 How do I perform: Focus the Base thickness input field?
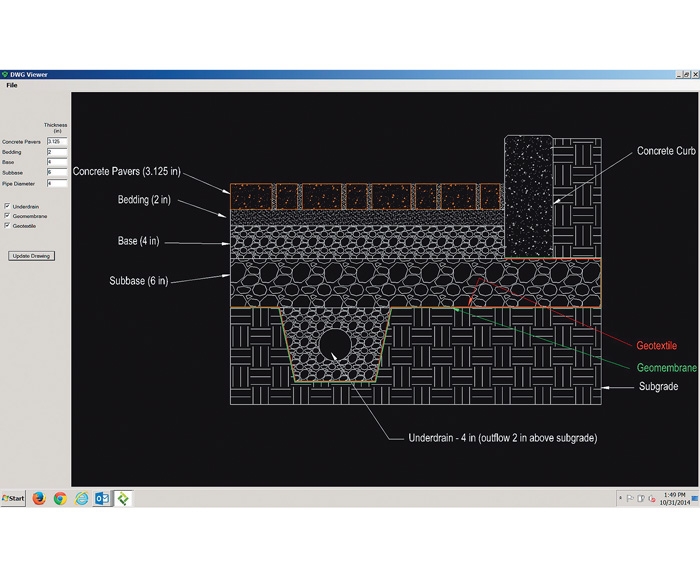[x=56, y=162]
